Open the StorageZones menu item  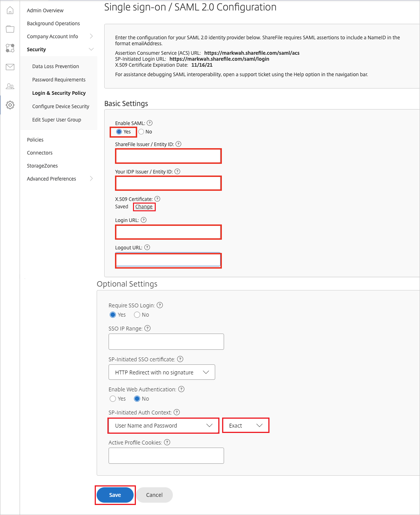pos(42,166)
